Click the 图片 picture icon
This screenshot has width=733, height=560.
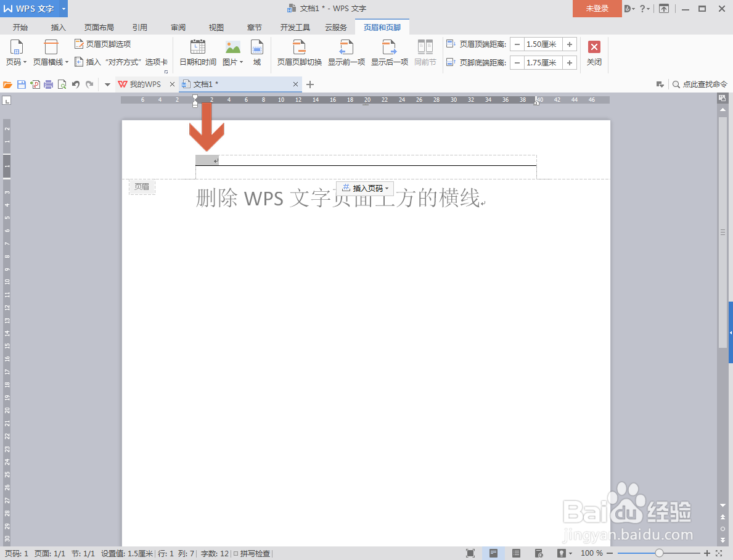coord(232,47)
